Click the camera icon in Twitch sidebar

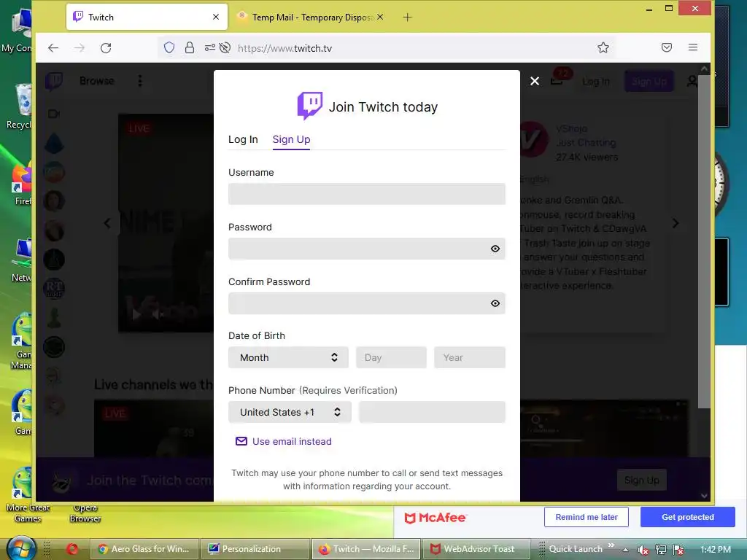tap(54, 114)
